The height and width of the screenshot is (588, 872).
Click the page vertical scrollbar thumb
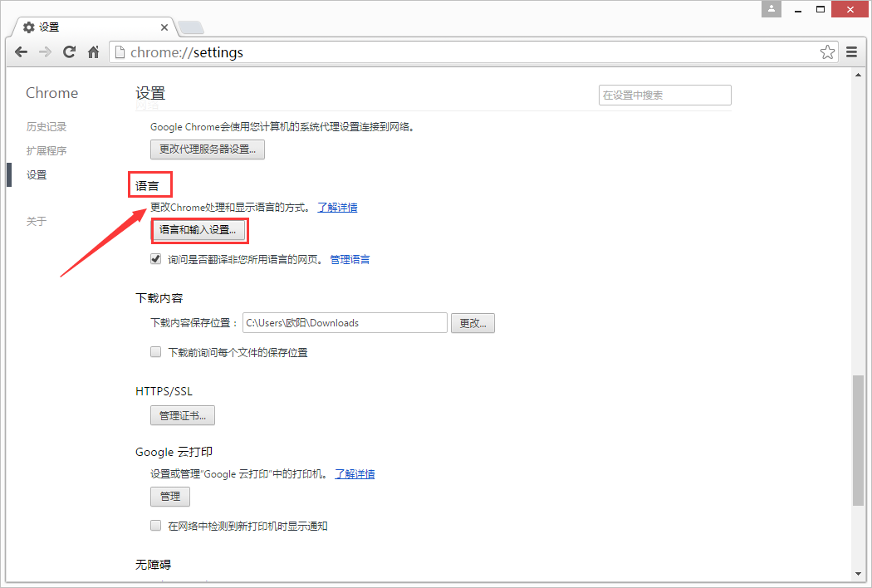tap(859, 440)
